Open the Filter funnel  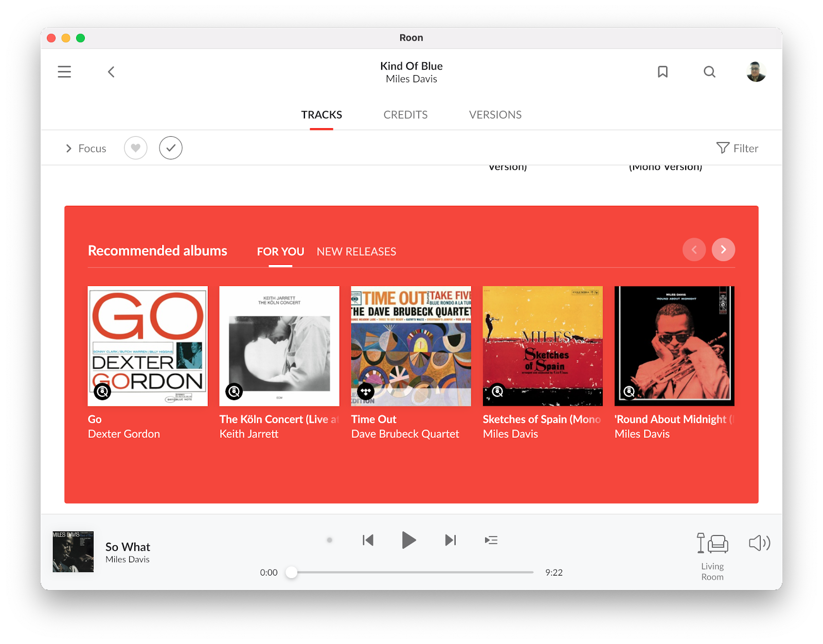tap(737, 148)
